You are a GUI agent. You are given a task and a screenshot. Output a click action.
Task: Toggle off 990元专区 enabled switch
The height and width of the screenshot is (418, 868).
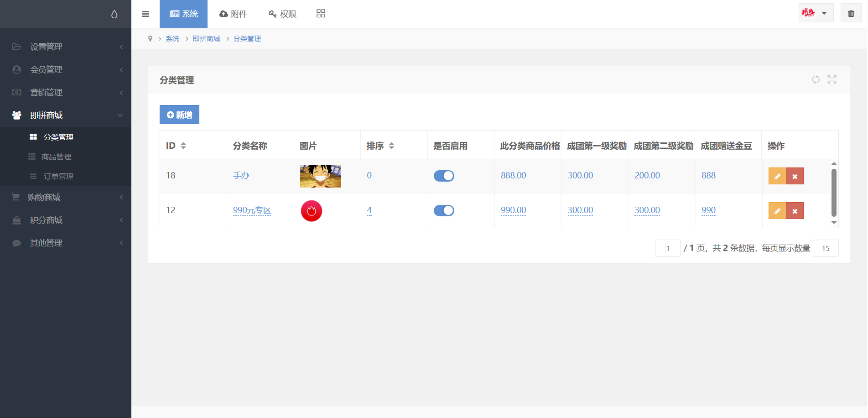[x=443, y=210]
